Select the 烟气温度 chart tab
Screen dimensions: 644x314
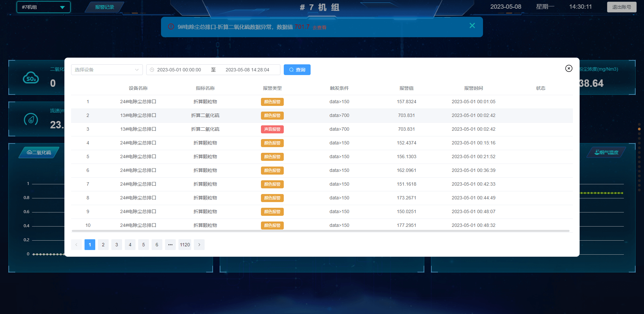pos(606,152)
